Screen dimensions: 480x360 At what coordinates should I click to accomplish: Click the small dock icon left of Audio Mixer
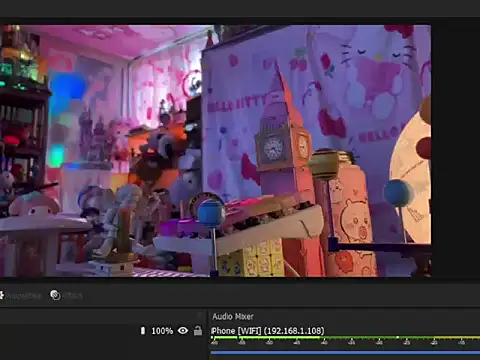(x=200, y=315)
